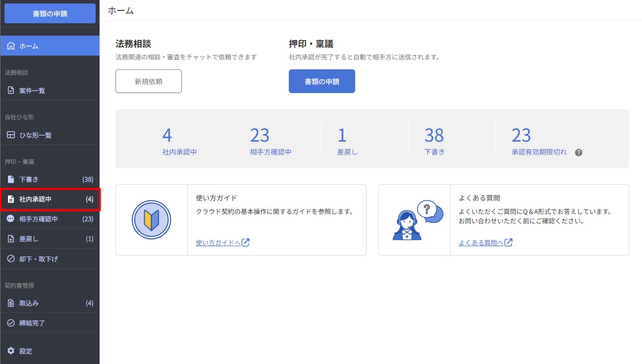This screenshot has height=364, width=642.
Task: Open 設定 via the gear icon
Action: 11,351
